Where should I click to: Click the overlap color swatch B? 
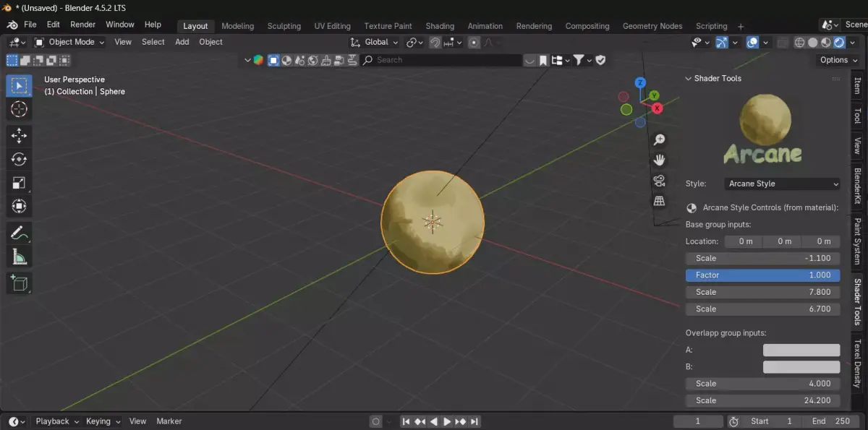coord(801,367)
